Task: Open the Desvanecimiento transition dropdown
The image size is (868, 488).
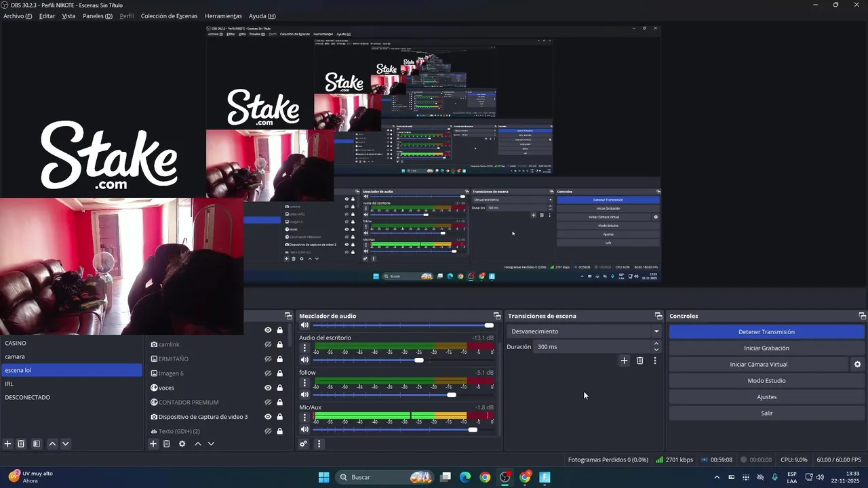Action: (584, 331)
